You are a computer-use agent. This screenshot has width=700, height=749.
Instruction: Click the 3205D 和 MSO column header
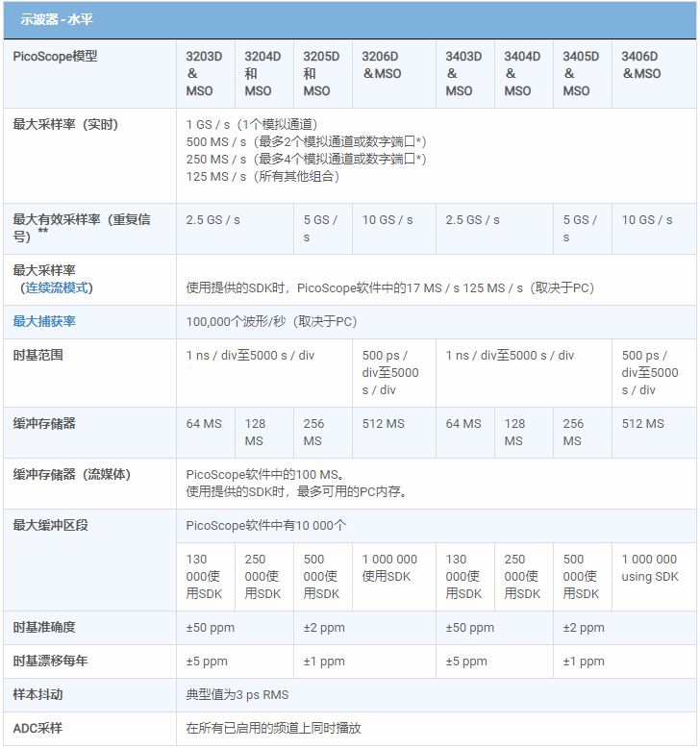[x=321, y=74]
